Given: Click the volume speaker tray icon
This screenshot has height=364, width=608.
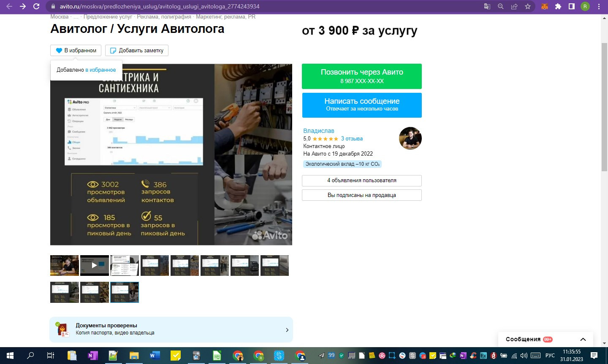Looking at the screenshot, I should 524,356.
